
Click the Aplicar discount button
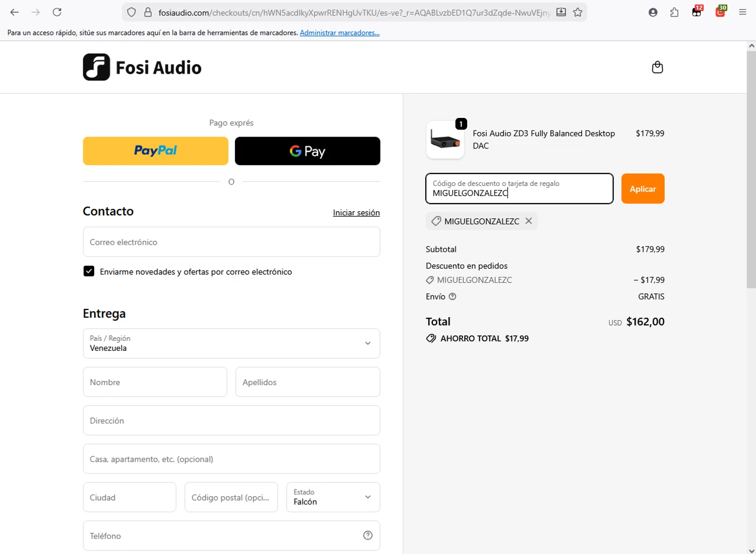pyautogui.click(x=643, y=189)
